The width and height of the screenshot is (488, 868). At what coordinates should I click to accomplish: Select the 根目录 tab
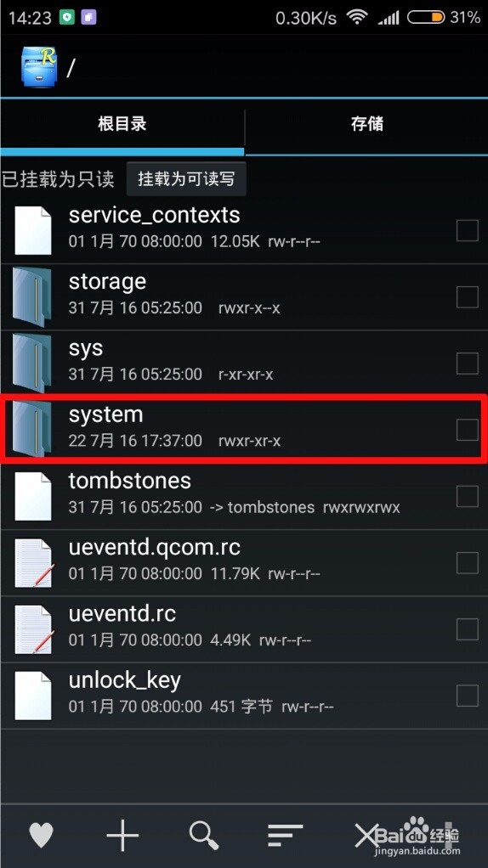coord(122,124)
